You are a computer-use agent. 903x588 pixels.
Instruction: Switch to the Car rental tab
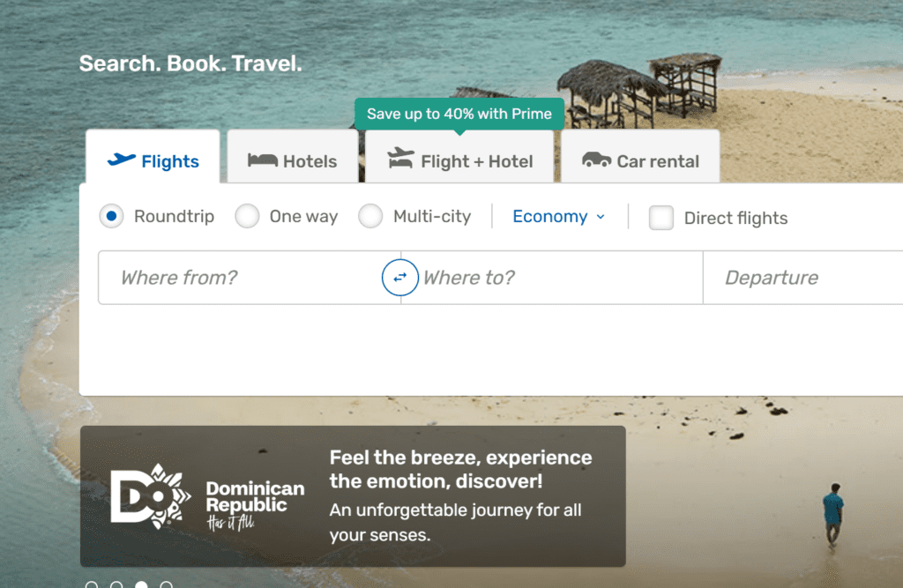click(x=640, y=160)
